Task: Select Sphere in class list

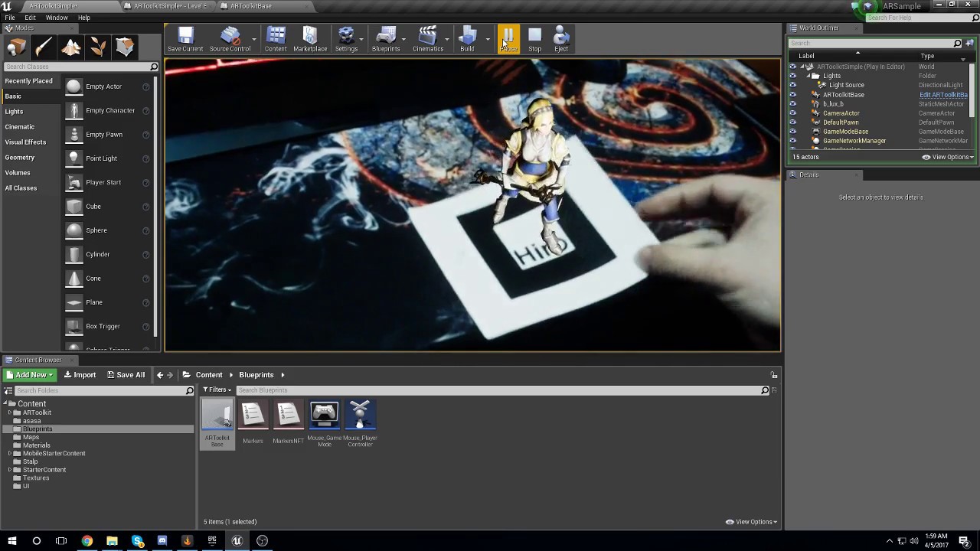Action: tap(107, 230)
